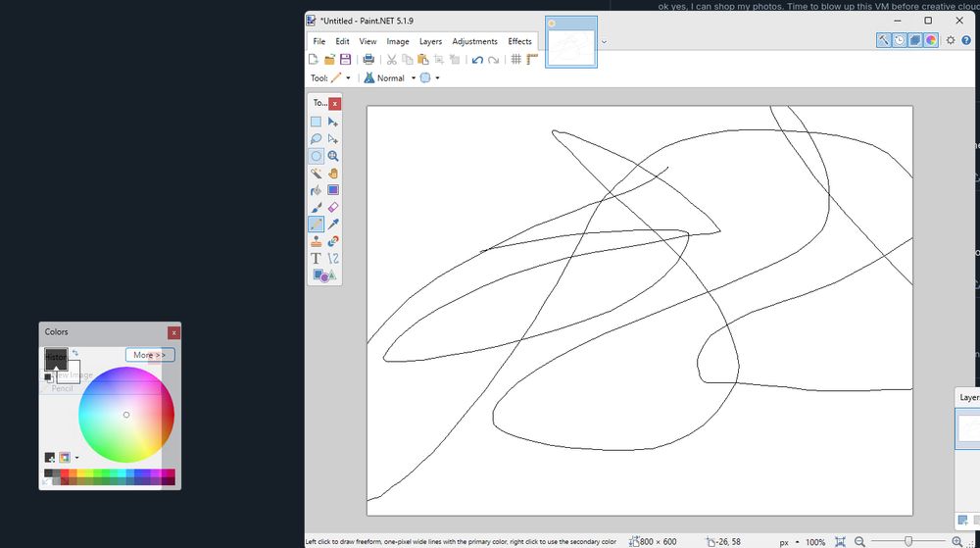Image resolution: width=980 pixels, height=548 pixels.
Task: Redo the undone action
Action: point(493,60)
